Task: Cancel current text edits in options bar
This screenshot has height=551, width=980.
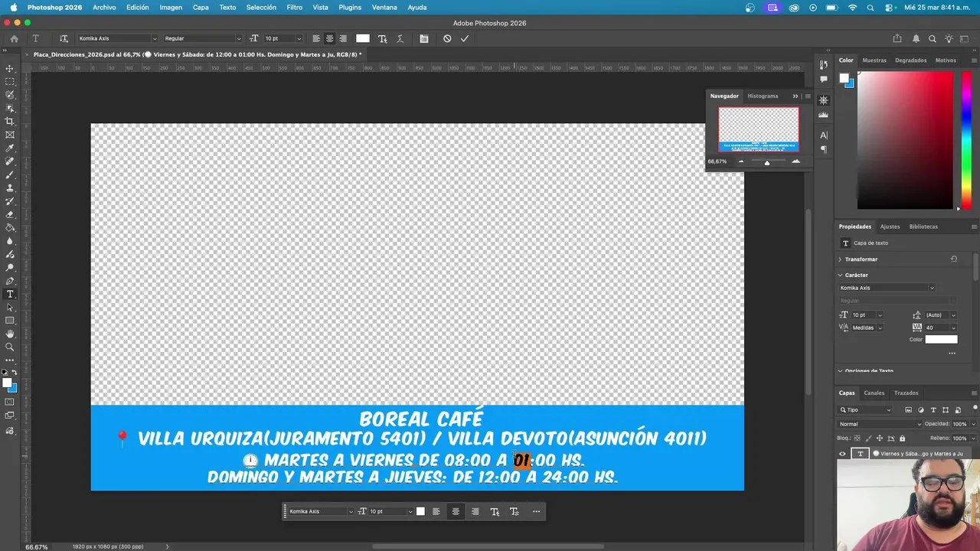Action: 447,38
